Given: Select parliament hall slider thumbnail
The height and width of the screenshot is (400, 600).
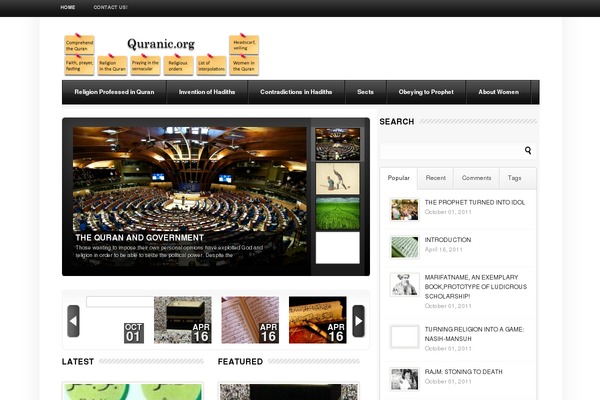Looking at the screenshot, I should (x=338, y=144).
